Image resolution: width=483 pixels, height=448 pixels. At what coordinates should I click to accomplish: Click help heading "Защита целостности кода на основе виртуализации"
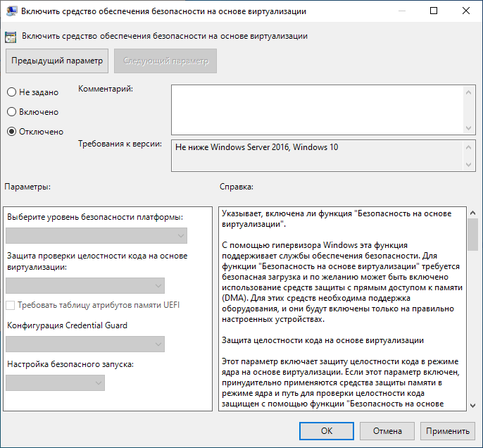pos(322,340)
